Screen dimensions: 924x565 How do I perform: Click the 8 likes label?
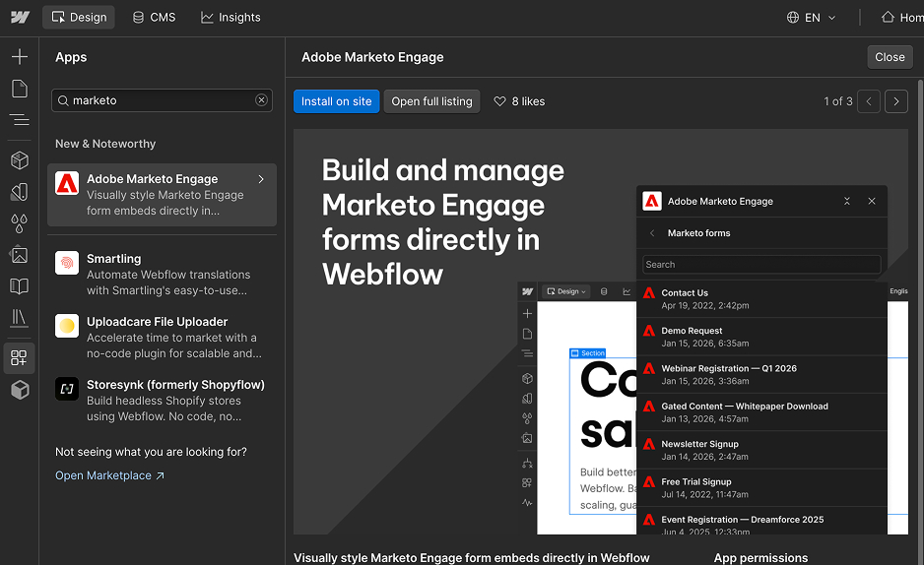point(528,101)
